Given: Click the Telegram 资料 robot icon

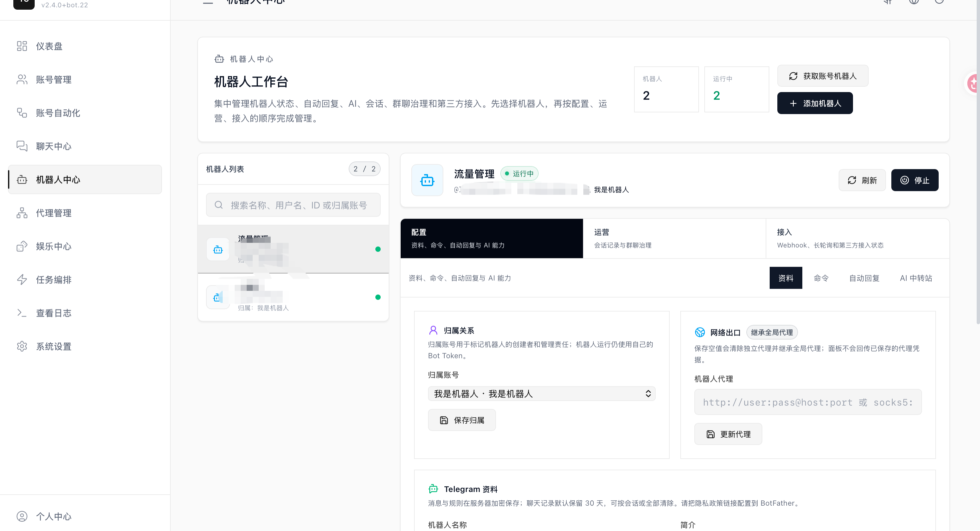Looking at the screenshot, I should click(x=433, y=489).
